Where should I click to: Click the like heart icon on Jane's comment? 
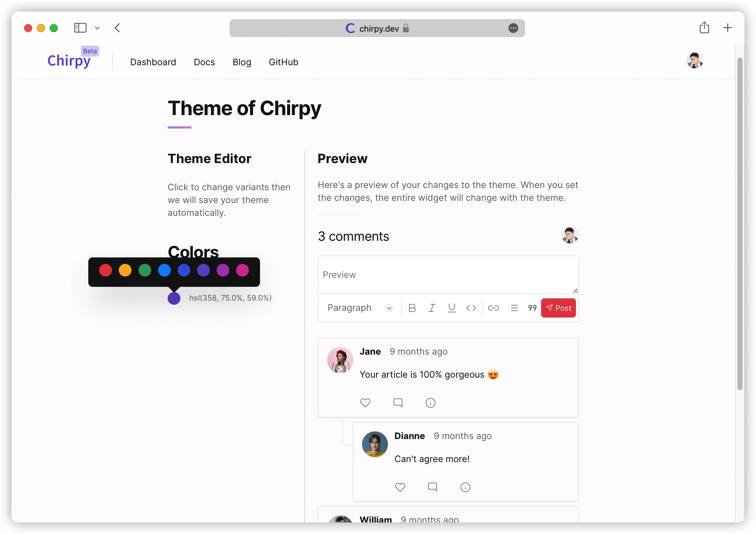pyautogui.click(x=366, y=403)
